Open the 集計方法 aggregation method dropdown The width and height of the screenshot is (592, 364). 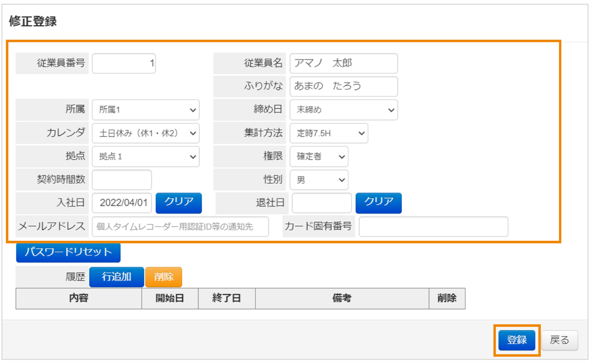coord(329,133)
